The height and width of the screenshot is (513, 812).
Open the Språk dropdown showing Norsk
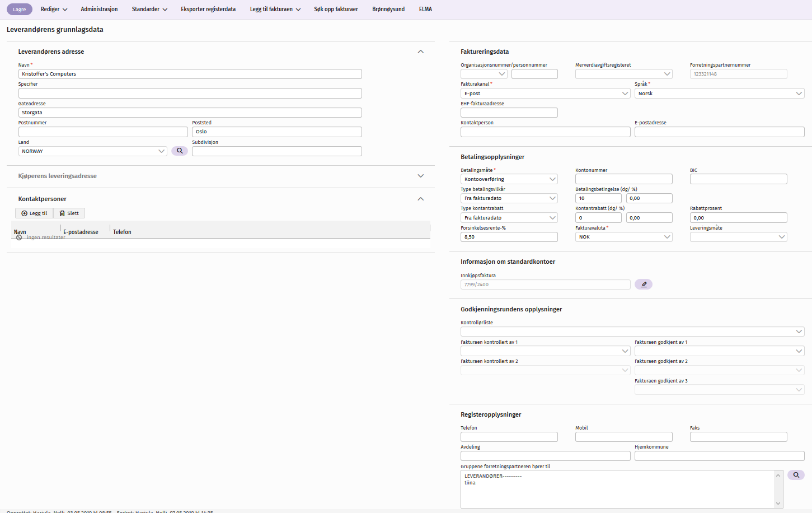pyautogui.click(x=720, y=94)
